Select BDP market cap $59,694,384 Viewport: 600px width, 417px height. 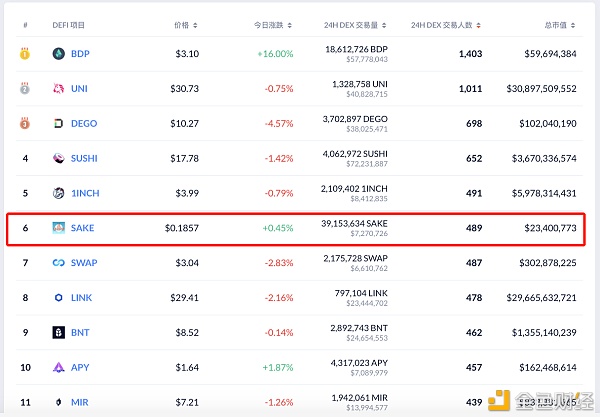(550, 54)
